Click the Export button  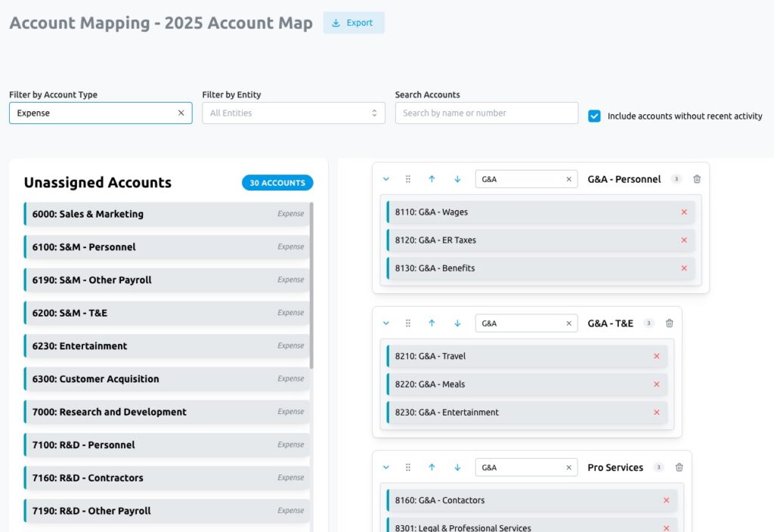click(x=353, y=23)
